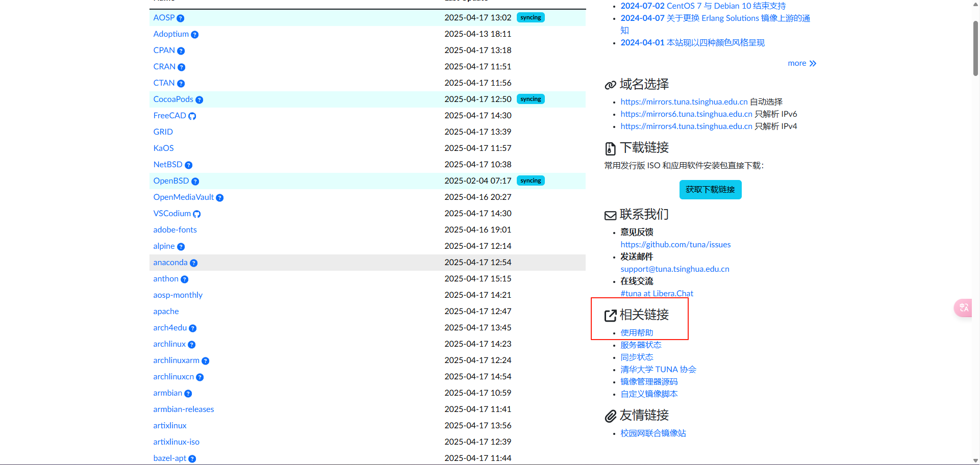Open the artixlinux-iso mirror
This screenshot has width=980, height=465.
click(x=176, y=442)
